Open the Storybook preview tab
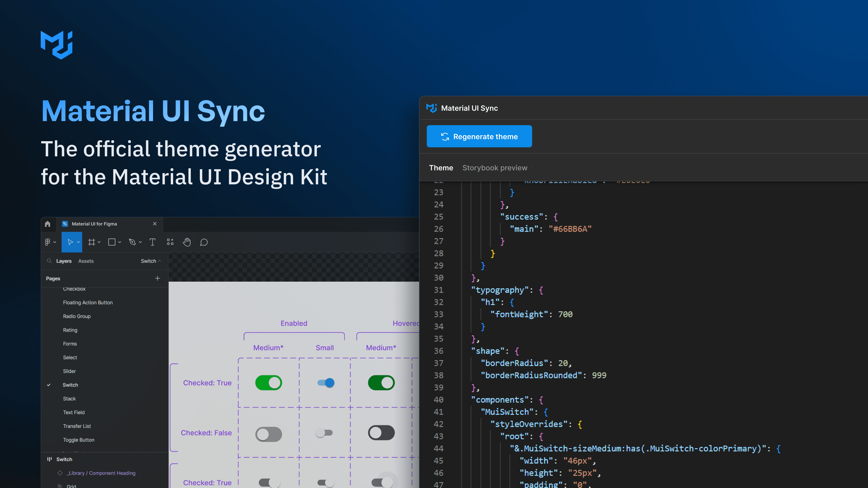Image resolution: width=868 pixels, height=488 pixels. pyautogui.click(x=495, y=168)
